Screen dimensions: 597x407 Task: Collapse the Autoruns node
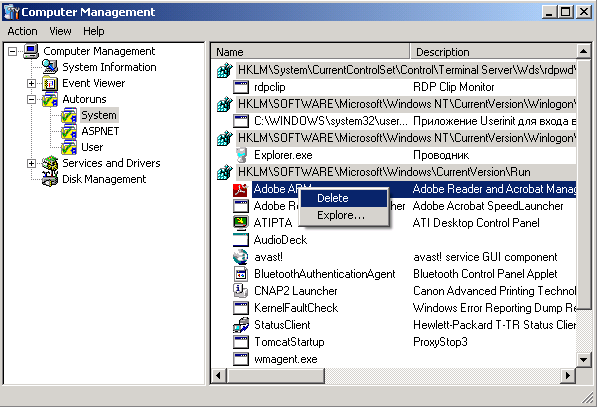tap(32, 99)
